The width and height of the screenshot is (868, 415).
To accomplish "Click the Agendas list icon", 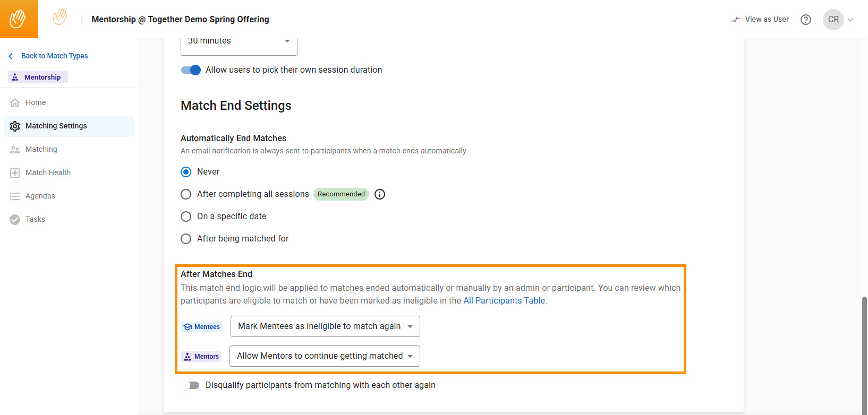I will pyautogui.click(x=15, y=196).
